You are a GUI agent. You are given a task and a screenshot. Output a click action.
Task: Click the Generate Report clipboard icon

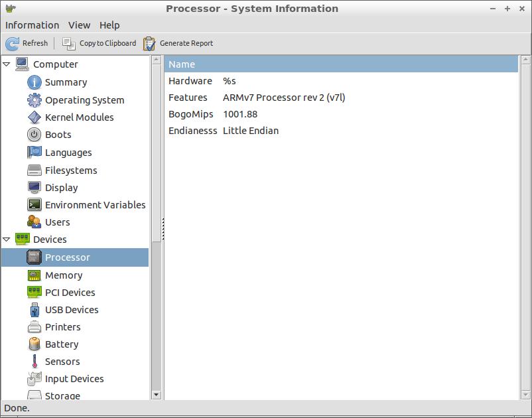pyautogui.click(x=149, y=44)
